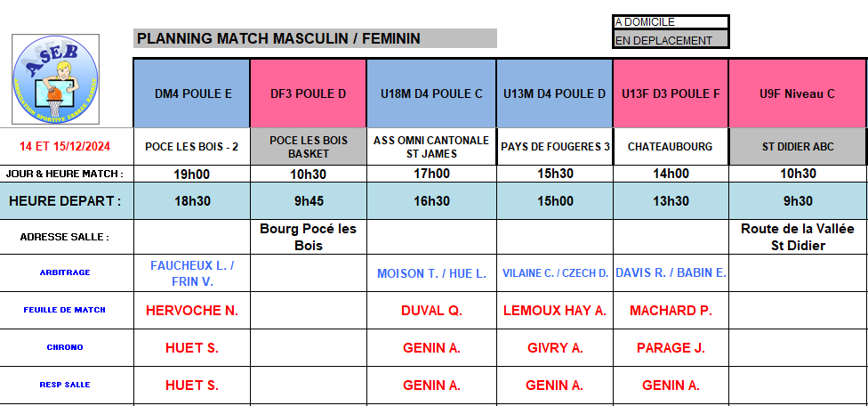The image size is (868, 406).
Task: Select the A DOMICILE legend cell
Action: [x=671, y=22]
